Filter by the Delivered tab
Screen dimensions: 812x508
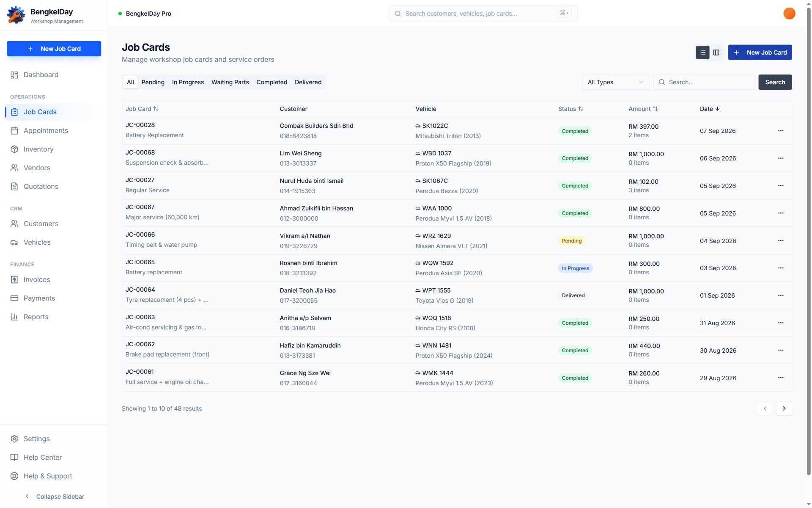(308, 82)
